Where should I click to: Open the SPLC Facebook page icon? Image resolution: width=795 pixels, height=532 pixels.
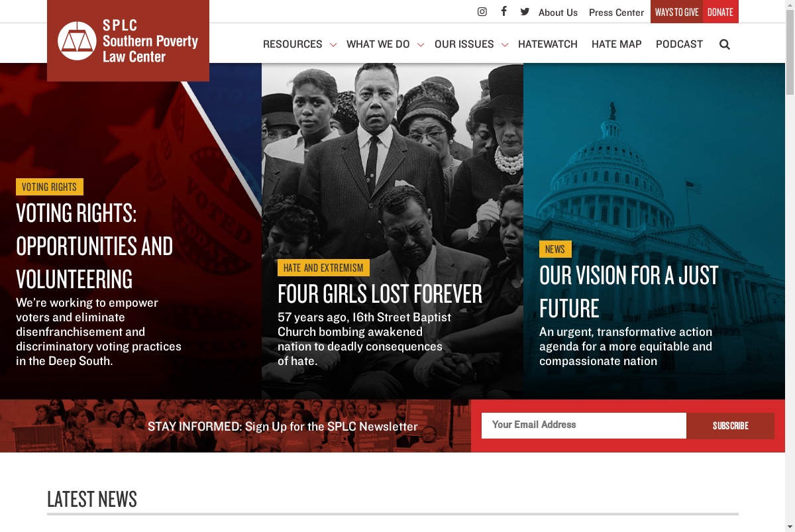click(x=504, y=11)
